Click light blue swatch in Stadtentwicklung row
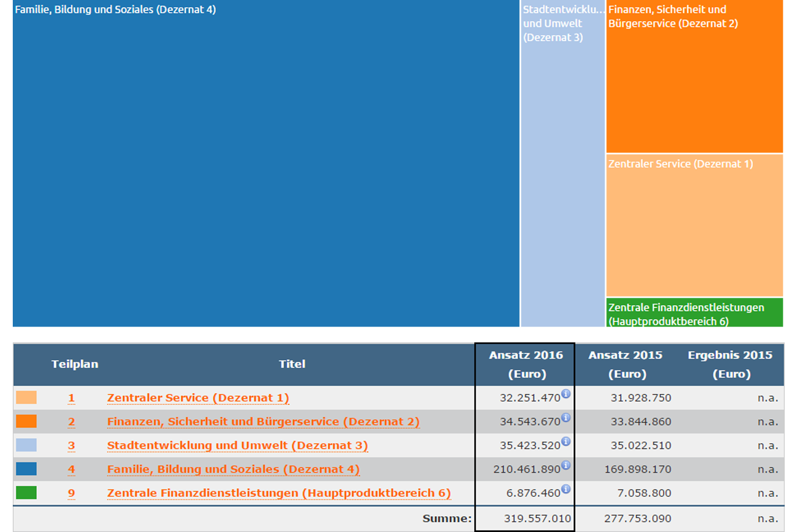This screenshot has height=532, width=798. click(x=26, y=445)
